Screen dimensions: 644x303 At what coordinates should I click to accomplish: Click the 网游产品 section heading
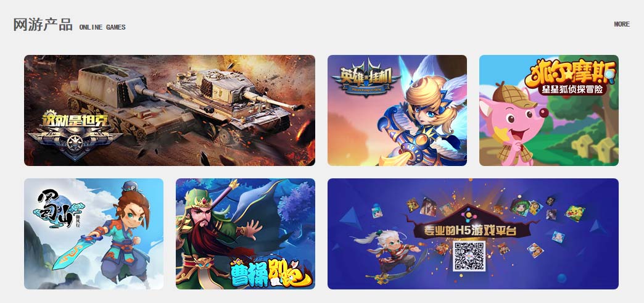[43, 25]
